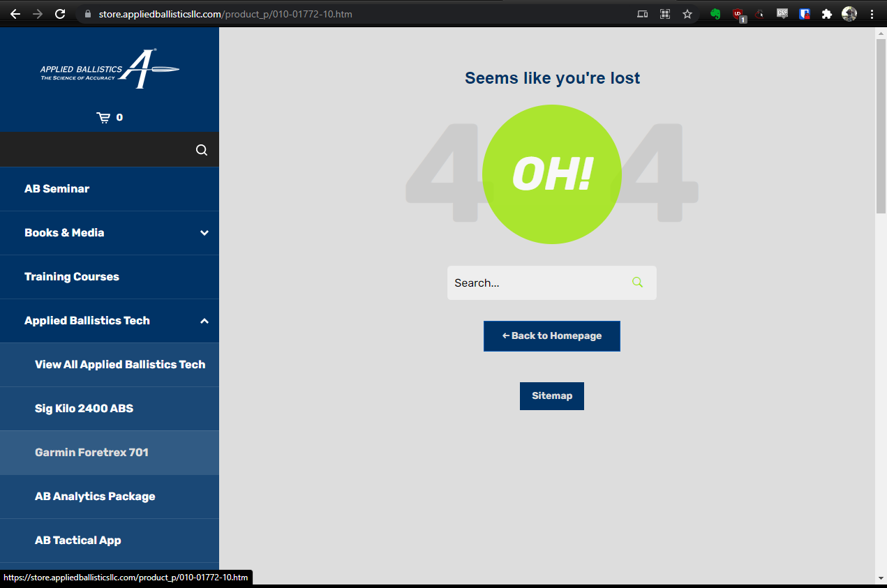Click the cart count "0"

tap(119, 117)
